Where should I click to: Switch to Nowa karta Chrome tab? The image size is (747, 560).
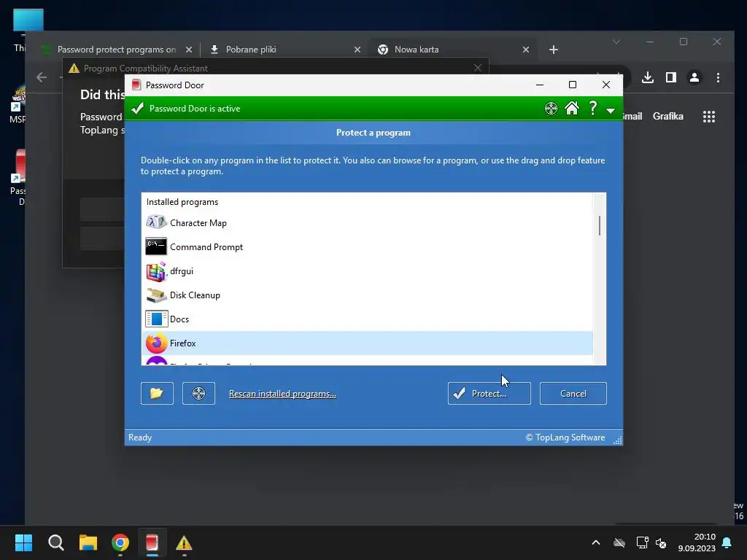[452, 50]
